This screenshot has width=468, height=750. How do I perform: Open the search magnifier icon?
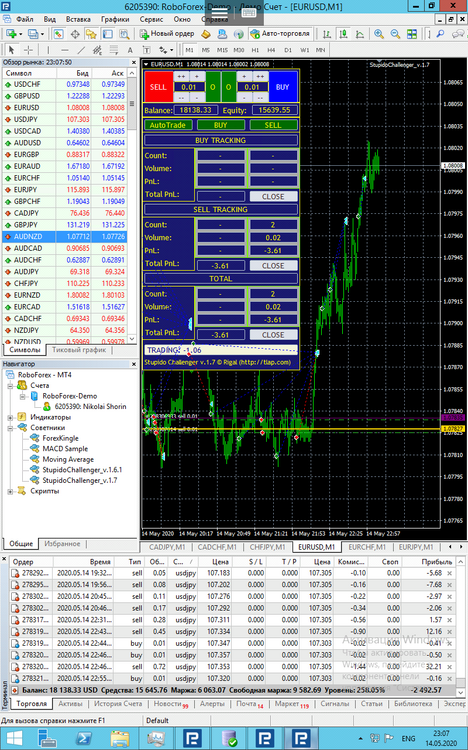pyautogui.click(x=441, y=34)
